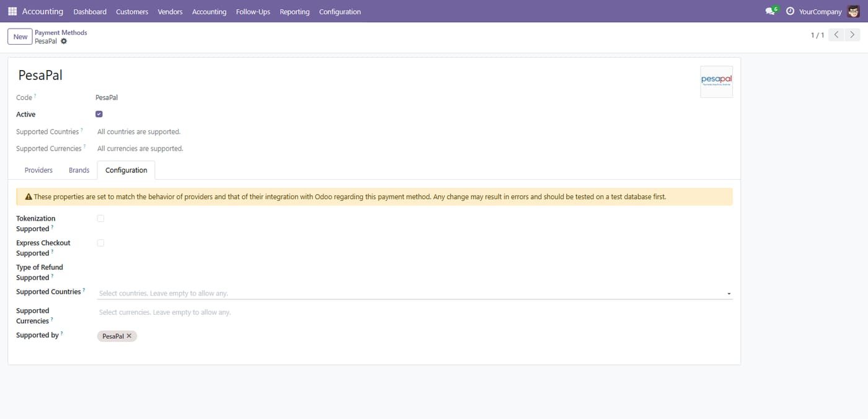868x419 pixels.
Task: Open the Configuration top menu
Action: click(340, 12)
